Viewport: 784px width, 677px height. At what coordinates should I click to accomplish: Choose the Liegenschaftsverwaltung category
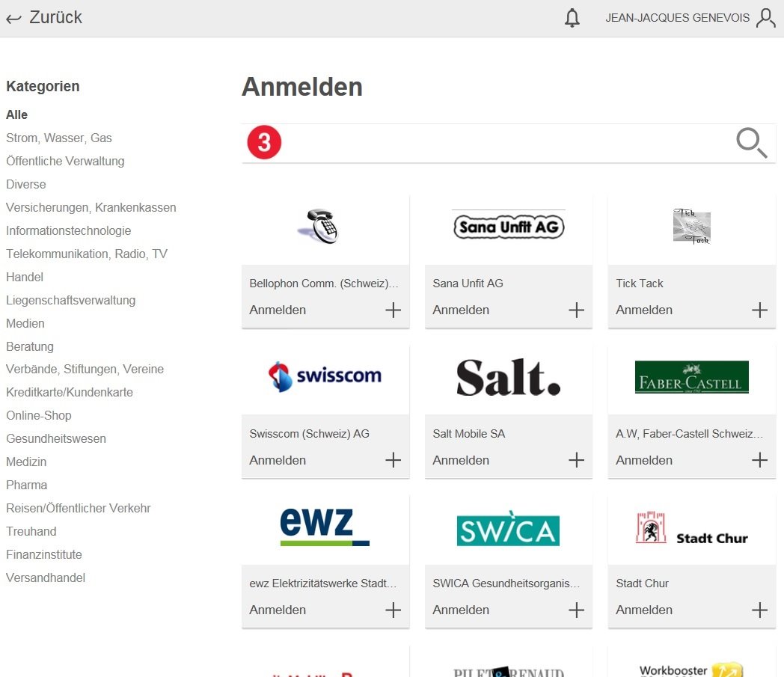[71, 300]
